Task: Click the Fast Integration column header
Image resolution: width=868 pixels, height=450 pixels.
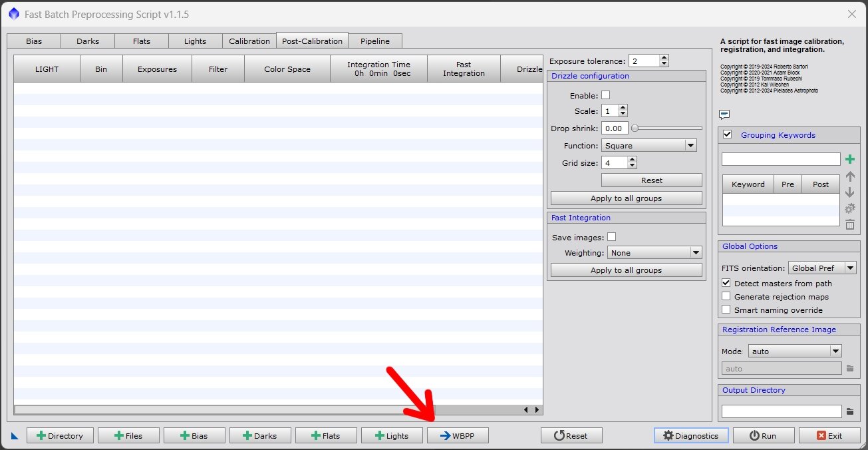Action: (464, 69)
